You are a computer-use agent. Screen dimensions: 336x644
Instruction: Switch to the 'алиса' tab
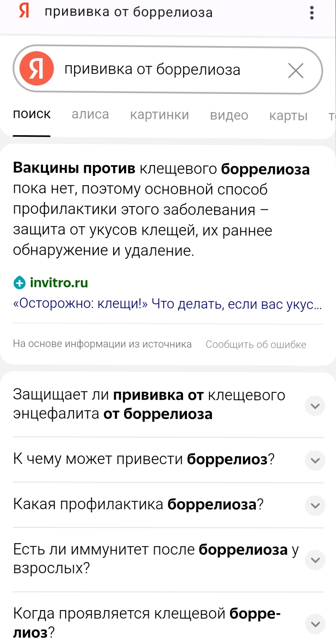90,115
